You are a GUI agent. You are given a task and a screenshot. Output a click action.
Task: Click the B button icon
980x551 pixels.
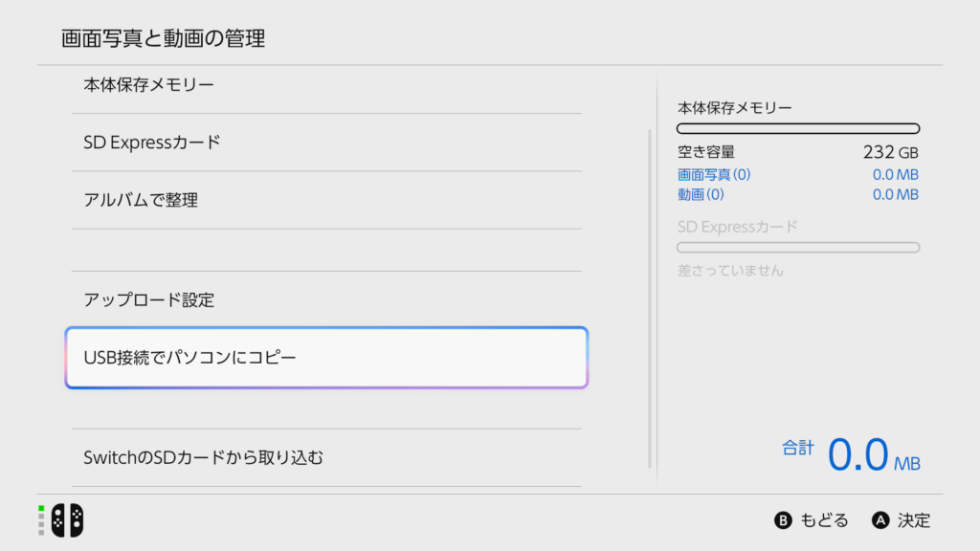783,520
